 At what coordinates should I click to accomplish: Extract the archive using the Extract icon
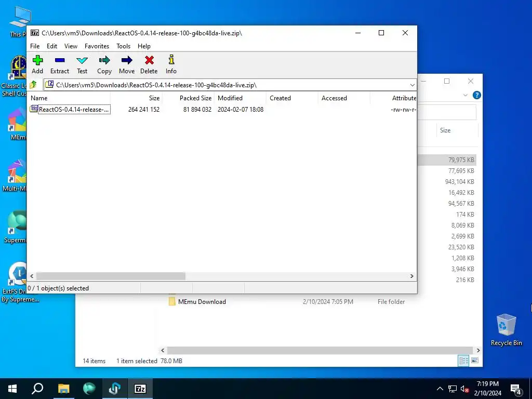[60, 64]
